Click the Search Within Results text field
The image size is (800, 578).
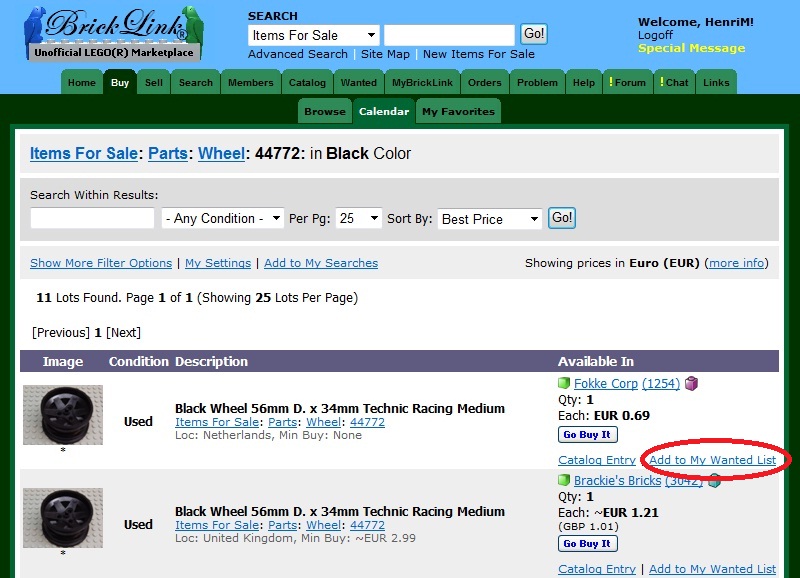92,218
